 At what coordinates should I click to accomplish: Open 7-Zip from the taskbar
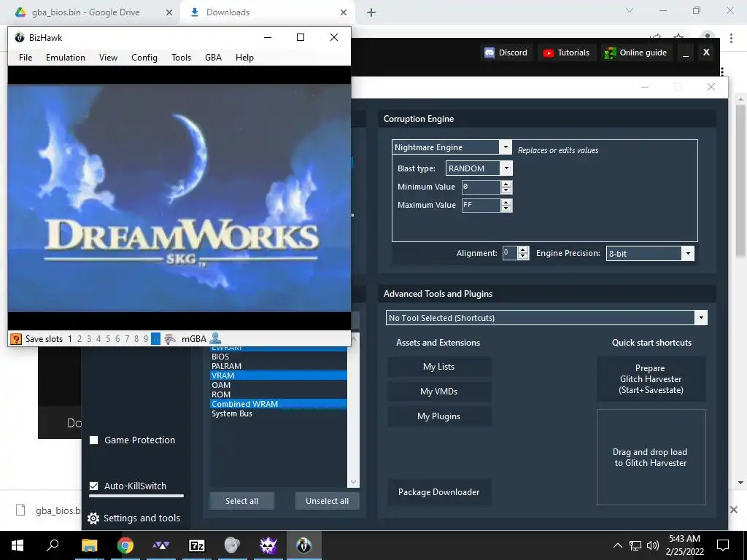click(197, 545)
